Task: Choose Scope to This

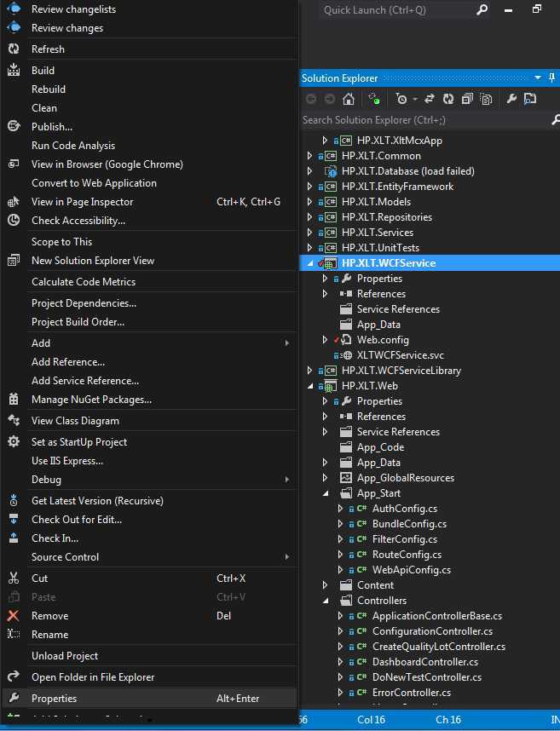Action: (x=149, y=241)
